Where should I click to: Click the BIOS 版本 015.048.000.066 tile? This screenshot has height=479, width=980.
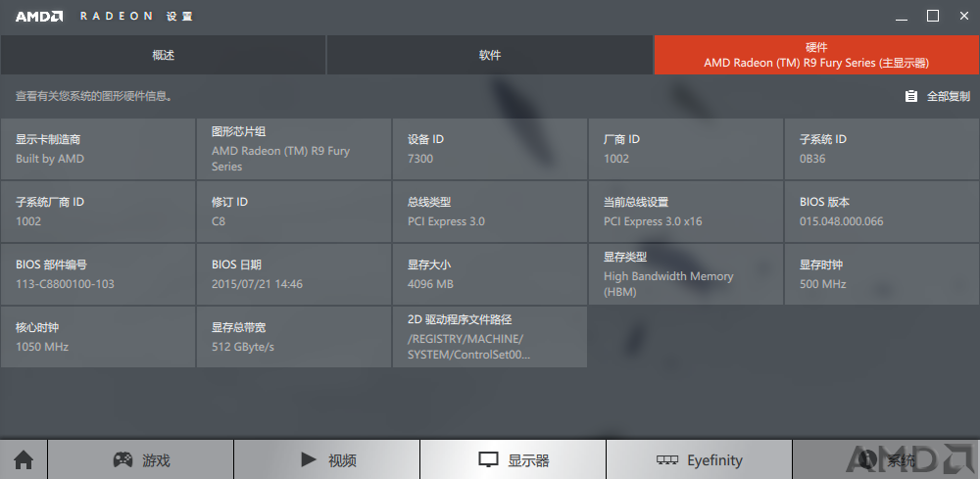pyautogui.click(x=882, y=211)
